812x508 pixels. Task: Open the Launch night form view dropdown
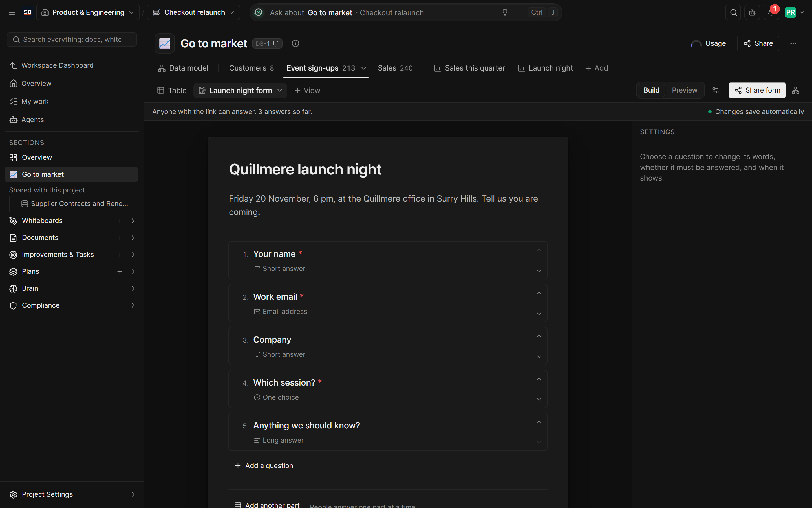(x=279, y=90)
